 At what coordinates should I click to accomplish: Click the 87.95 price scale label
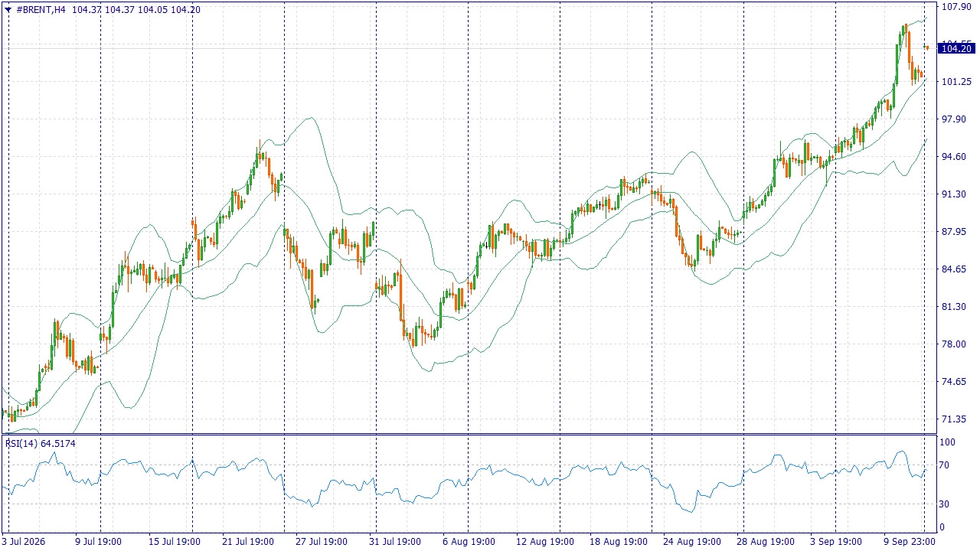[x=956, y=232]
